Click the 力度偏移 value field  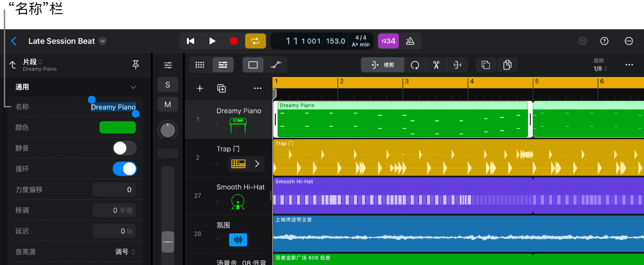pyautogui.click(x=114, y=189)
